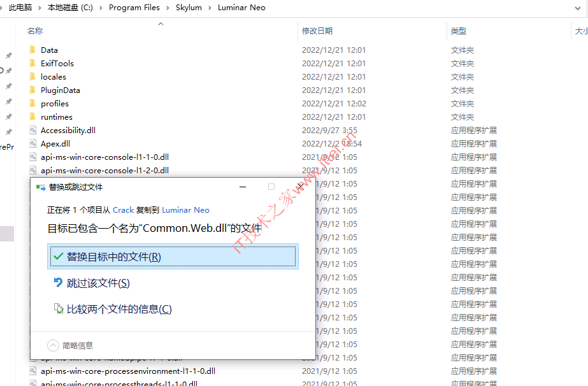Click api-ms-win-core-console-l1-2-0.dll file icon
The width and height of the screenshot is (588, 386).
pos(33,170)
